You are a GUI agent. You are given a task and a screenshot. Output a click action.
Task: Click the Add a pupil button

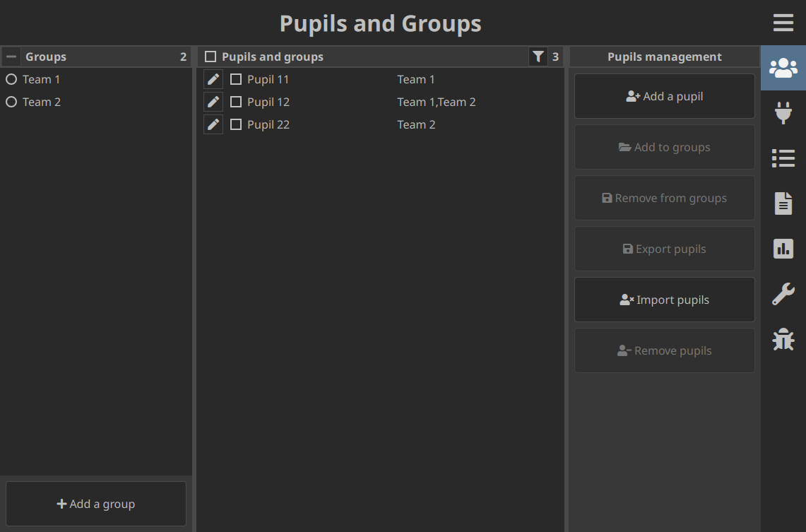(x=664, y=95)
